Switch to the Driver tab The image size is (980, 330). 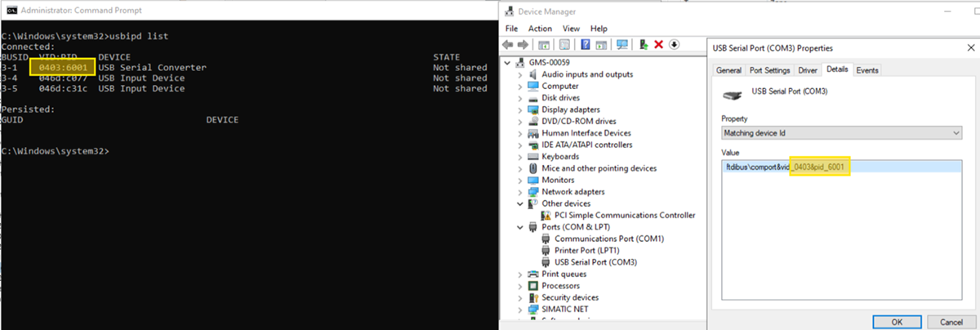tap(807, 70)
